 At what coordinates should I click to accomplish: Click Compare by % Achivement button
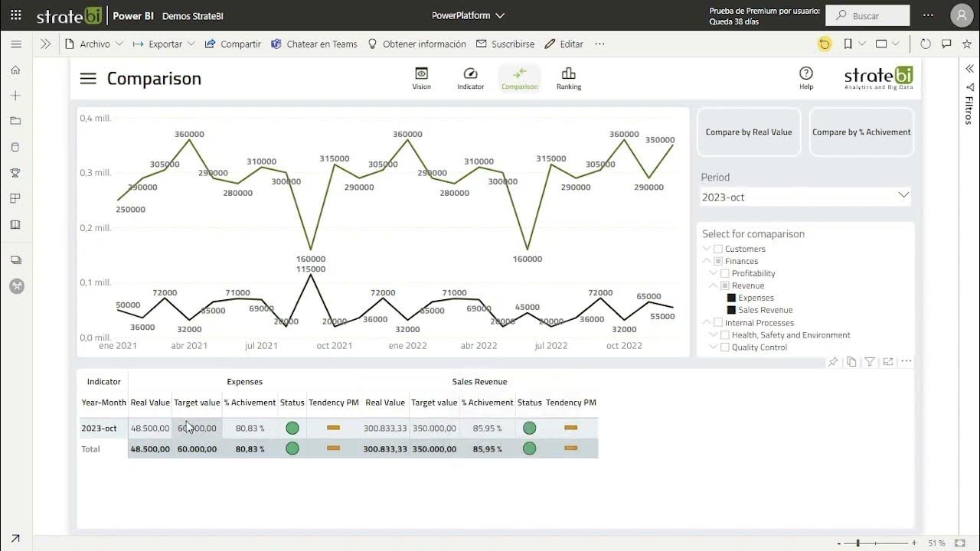point(861,132)
